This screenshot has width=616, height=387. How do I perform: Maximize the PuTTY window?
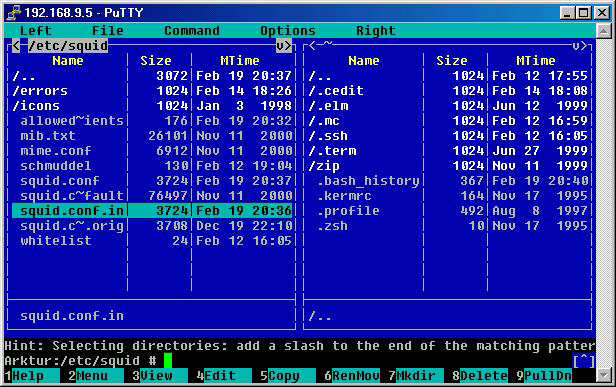[583, 13]
